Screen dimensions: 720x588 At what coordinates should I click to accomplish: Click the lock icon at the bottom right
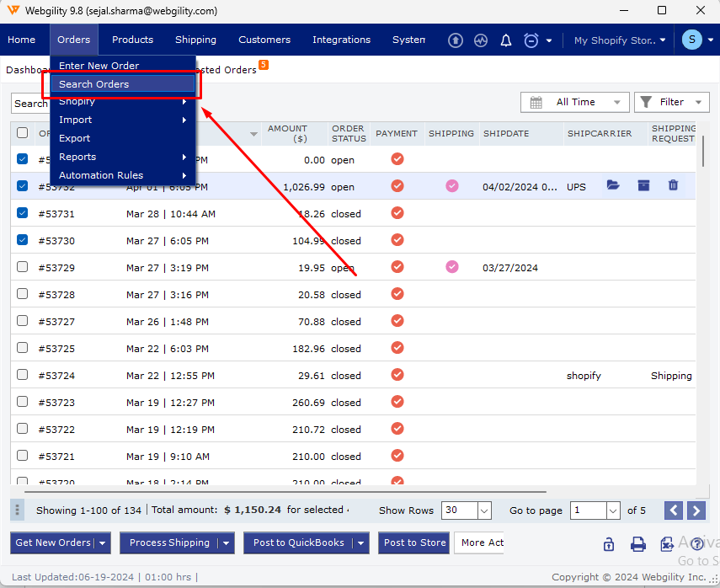click(x=608, y=544)
